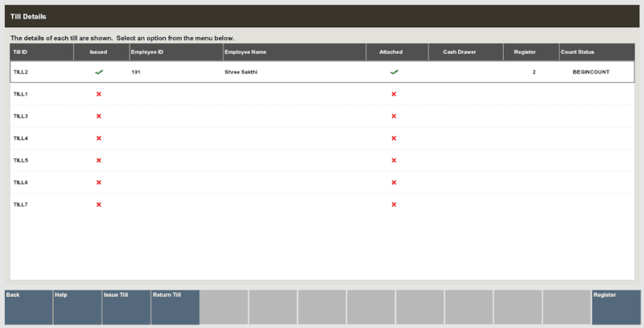Viewport: 644px width, 328px height.
Task: Click the red Attached X for TILL7
Action: click(x=394, y=204)
